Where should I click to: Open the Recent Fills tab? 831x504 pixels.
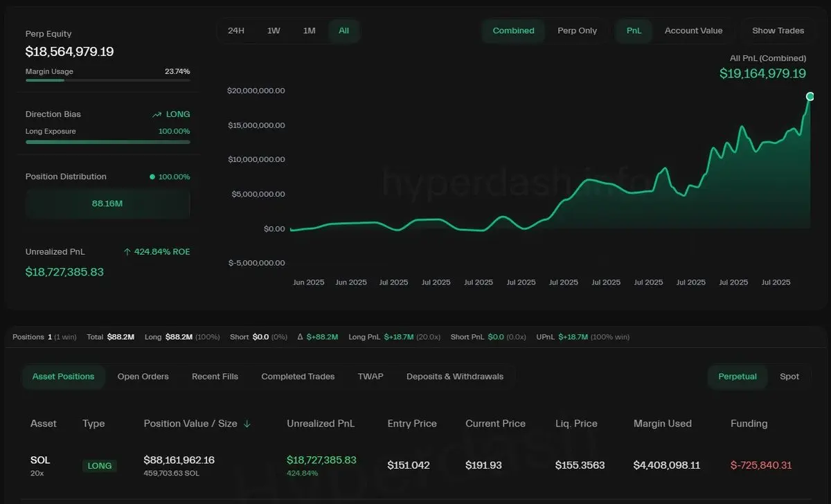coord(215,377)
